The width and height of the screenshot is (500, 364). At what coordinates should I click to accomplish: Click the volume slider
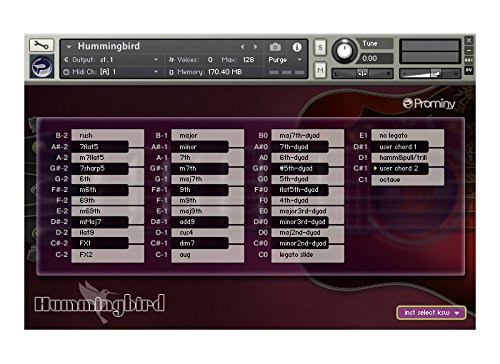(430, 74)
